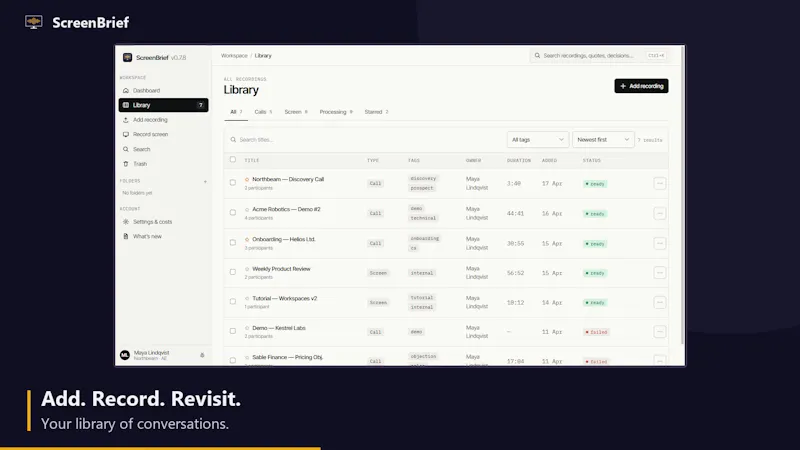Open more options for Northbeam — Discovery Call
Screen dimensions: 800x450
pyautogui.click(x=660, y=183)
